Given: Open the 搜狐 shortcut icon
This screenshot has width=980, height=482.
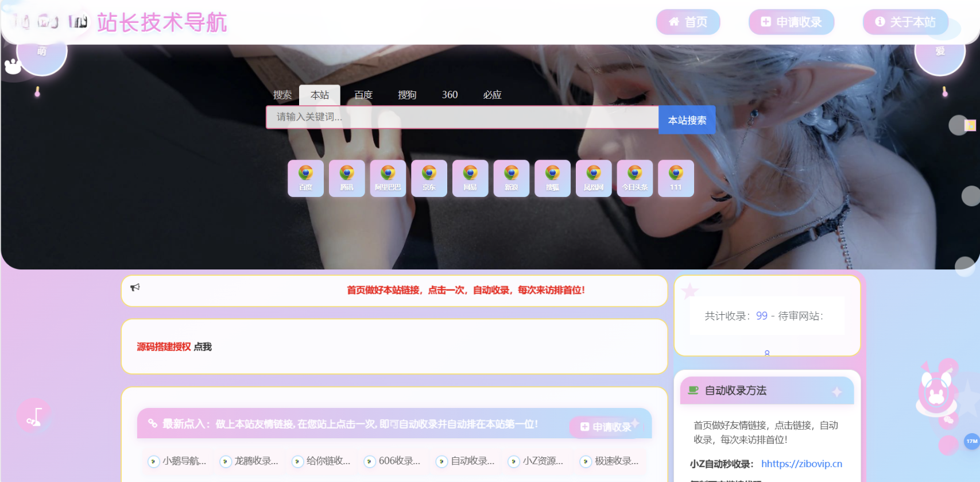Looking at the screenshot, I should [552, 179].
